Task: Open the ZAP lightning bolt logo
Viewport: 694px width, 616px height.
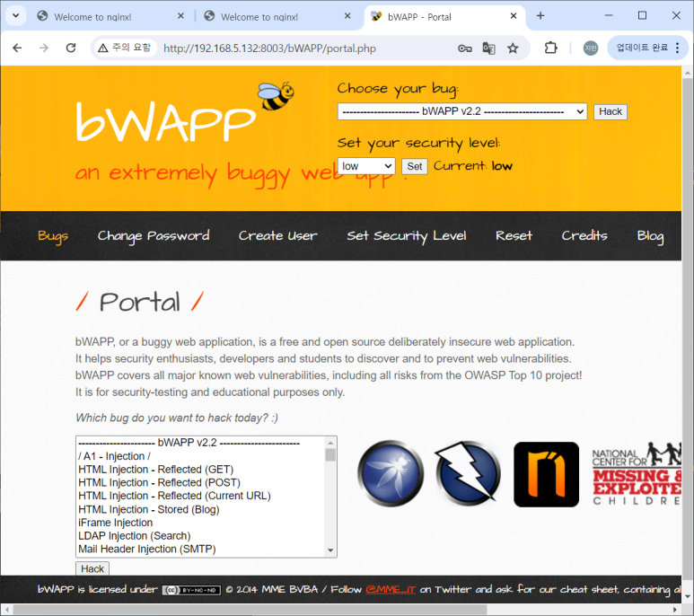Action: click(x=468, y=473)
